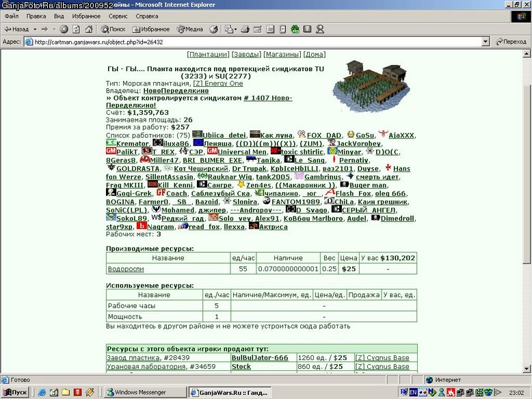Image resolution: width=532 pixels, height=399 pixels.
Task: Open the Сервис menu
Action: click(118, 16)
